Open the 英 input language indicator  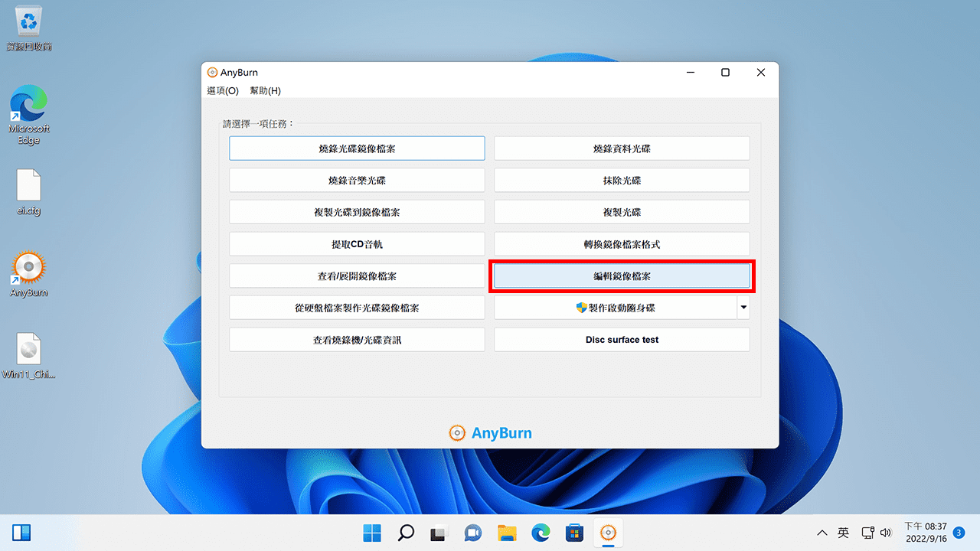(843, 533)
